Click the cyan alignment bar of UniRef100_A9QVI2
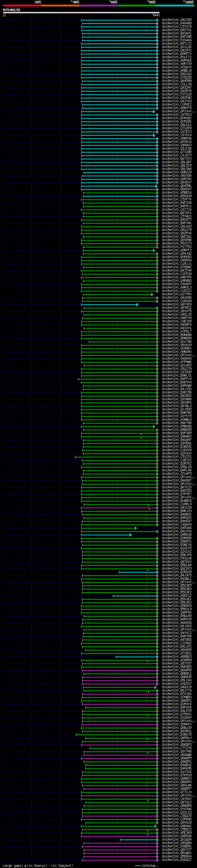 click(x=135, y=596)
